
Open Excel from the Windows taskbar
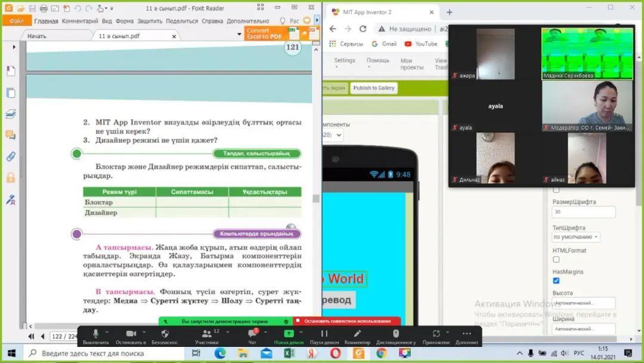289,353
